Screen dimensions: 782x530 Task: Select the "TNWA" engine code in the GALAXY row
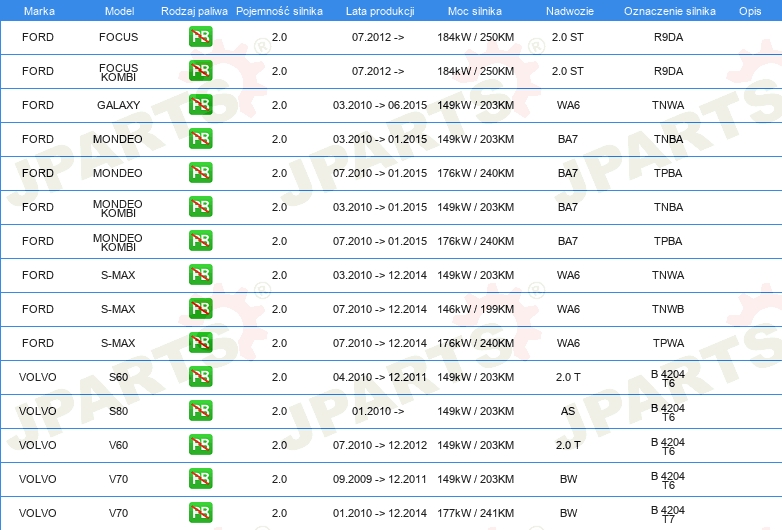point(668,105)
